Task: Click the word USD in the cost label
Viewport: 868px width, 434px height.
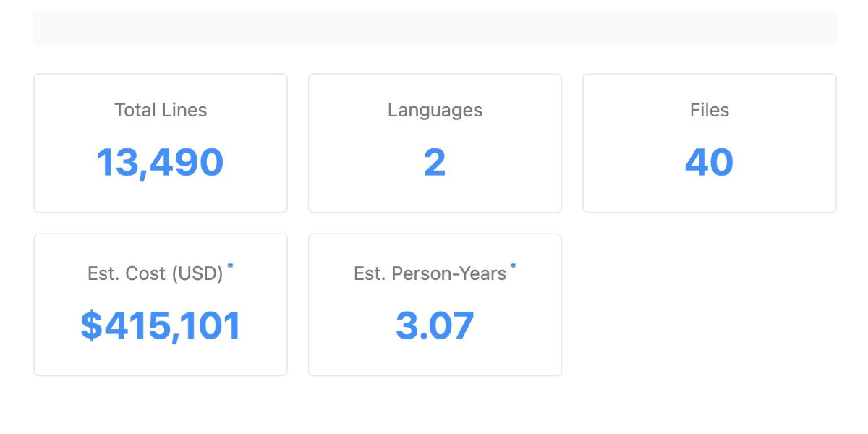Action: coord(201,273)
